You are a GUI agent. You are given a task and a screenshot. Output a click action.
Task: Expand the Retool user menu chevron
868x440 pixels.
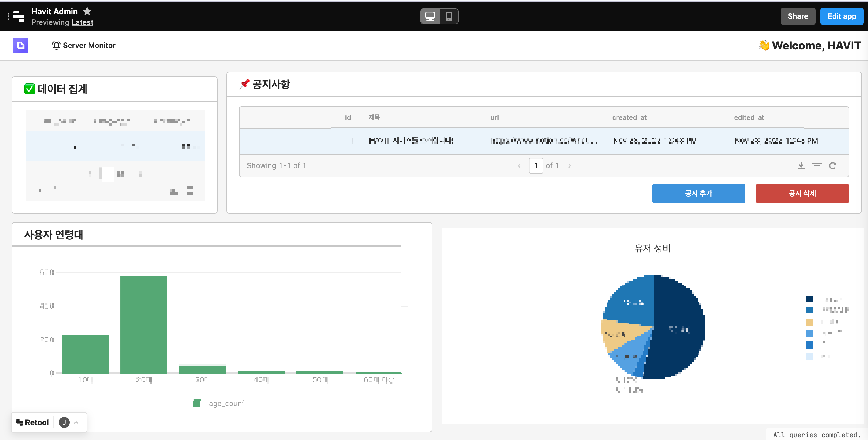pyautogui.click(x=76, y=422)
